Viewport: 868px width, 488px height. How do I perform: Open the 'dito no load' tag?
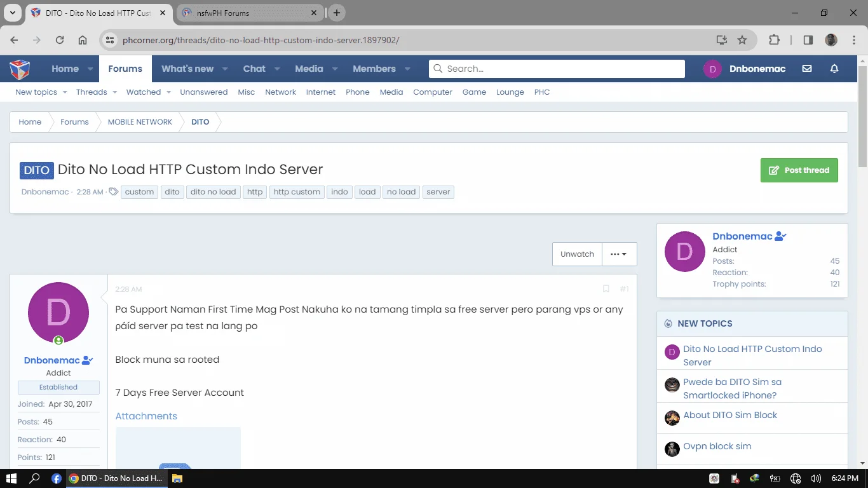pos(213,192)
